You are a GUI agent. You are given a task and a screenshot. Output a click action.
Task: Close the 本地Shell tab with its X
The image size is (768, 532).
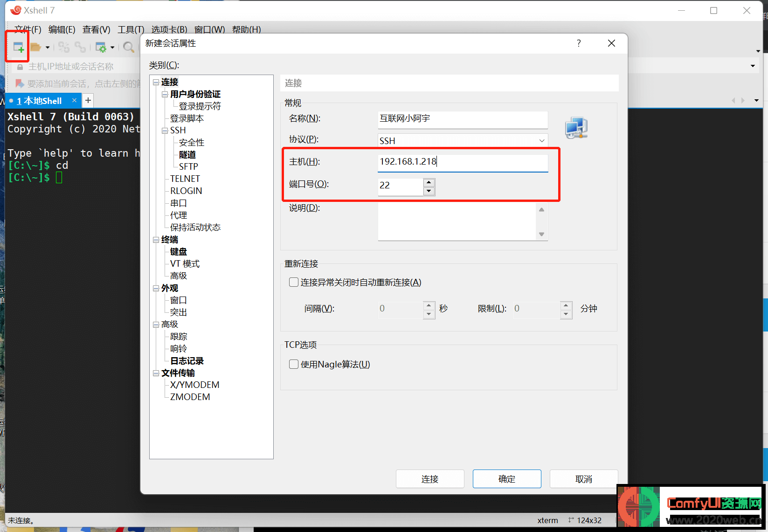74,100
